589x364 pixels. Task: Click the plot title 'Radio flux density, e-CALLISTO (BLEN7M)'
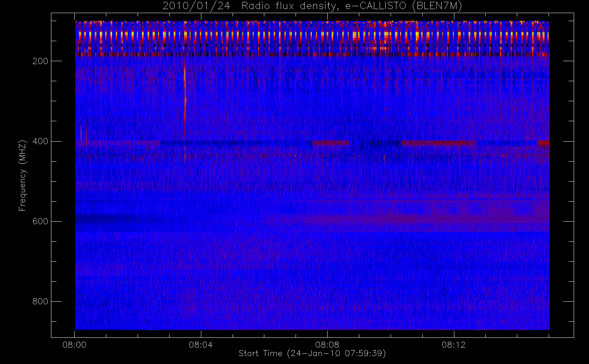(352, 6)
